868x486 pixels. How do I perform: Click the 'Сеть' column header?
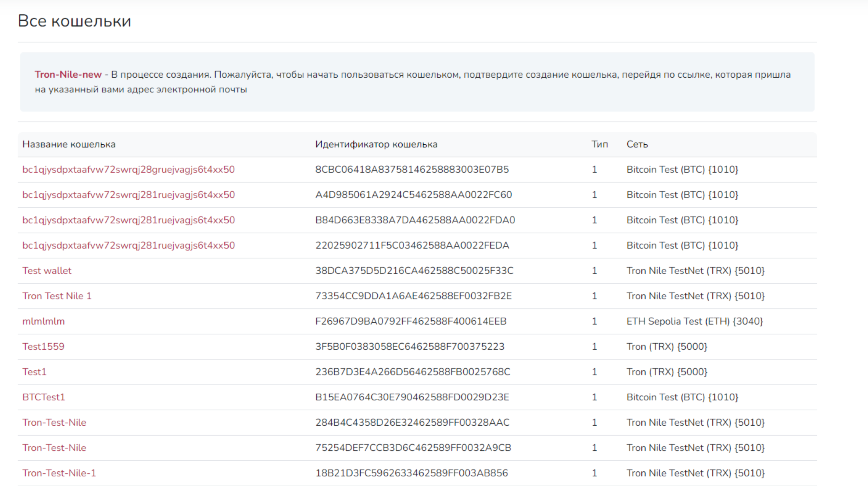[637, 144]
